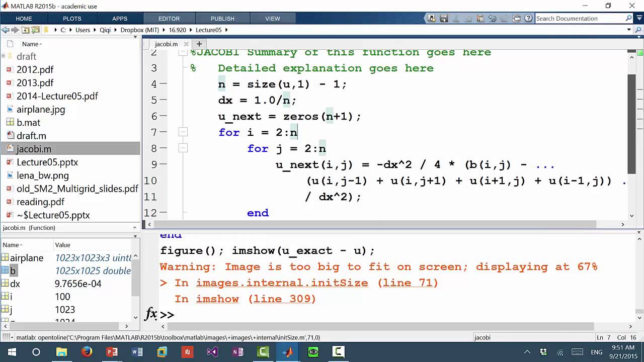Open the details panel jacobi.m dropdown arrow
The height and width of the screenshot is (362, 644).
[135, 228]
